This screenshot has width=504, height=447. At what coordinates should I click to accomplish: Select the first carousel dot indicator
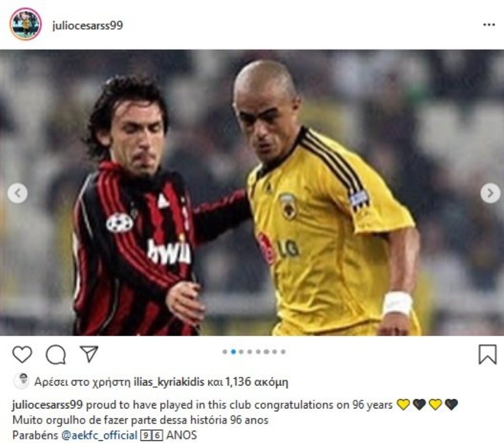pyautogui.click(x=225, y=352)
